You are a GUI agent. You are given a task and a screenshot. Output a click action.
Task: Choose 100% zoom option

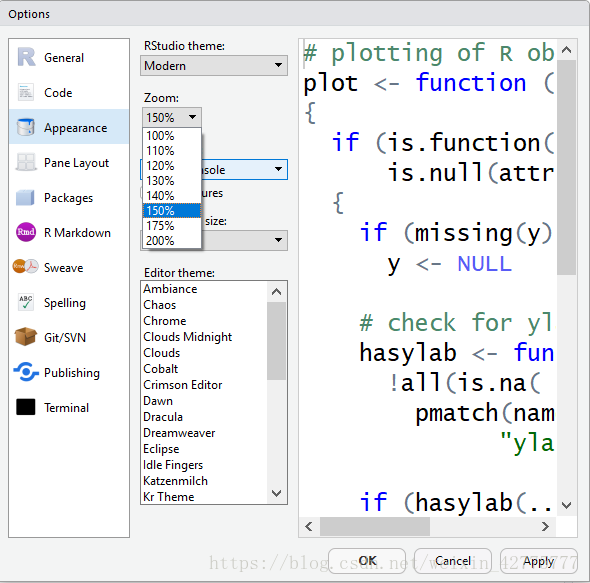[172, 135]
